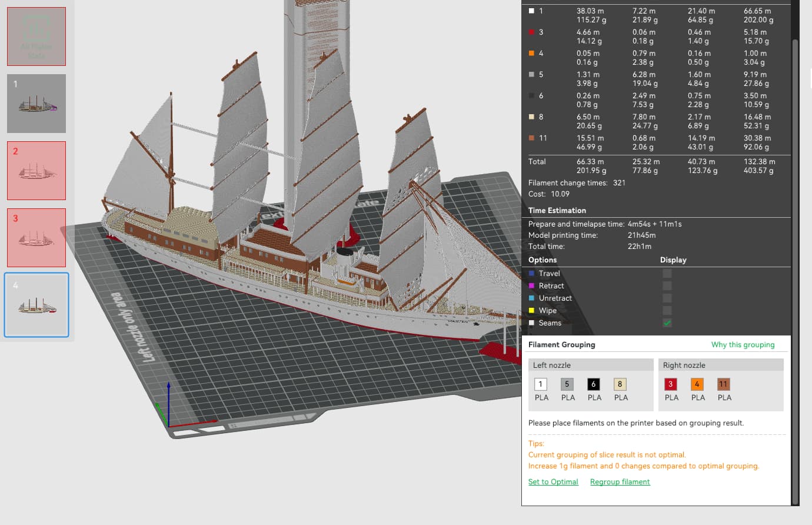Image resolution: width=812 pixels, height=525 pixels.
Task: Click Total time value '22h1m'
Action: 639,247
